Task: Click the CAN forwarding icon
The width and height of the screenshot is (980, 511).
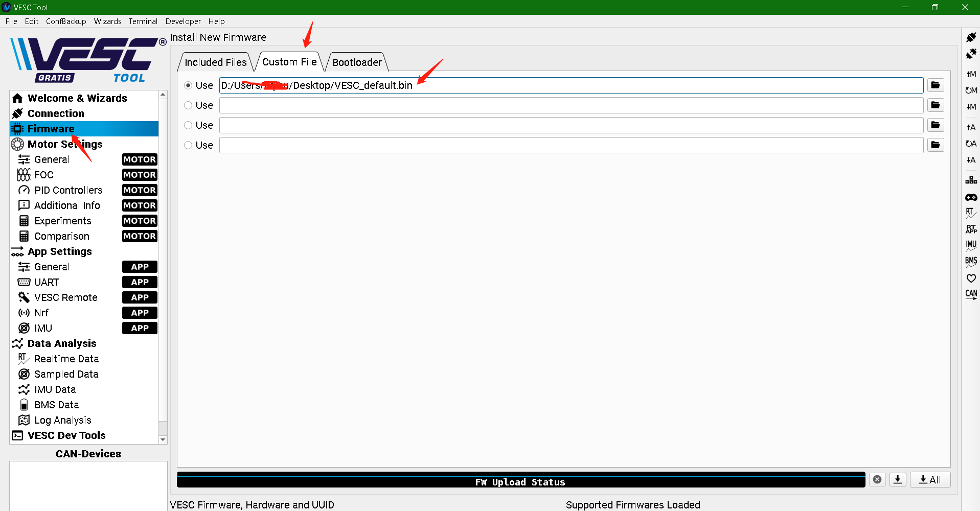Action: 971,294
